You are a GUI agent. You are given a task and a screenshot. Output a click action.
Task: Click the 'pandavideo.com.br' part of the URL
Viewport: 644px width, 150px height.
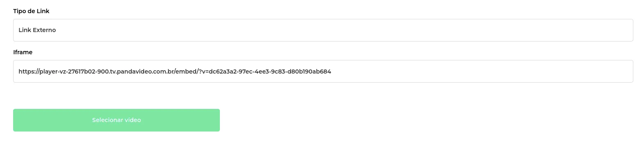point(146,72)
